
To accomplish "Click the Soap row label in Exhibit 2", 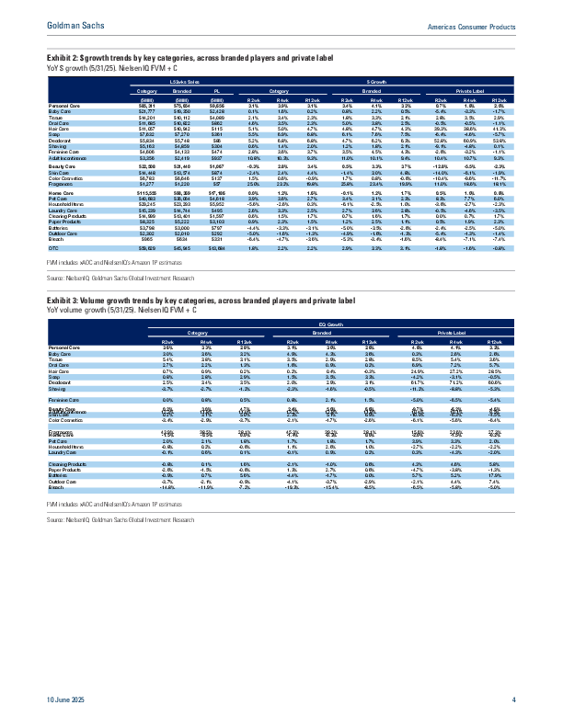I will 54,134.
